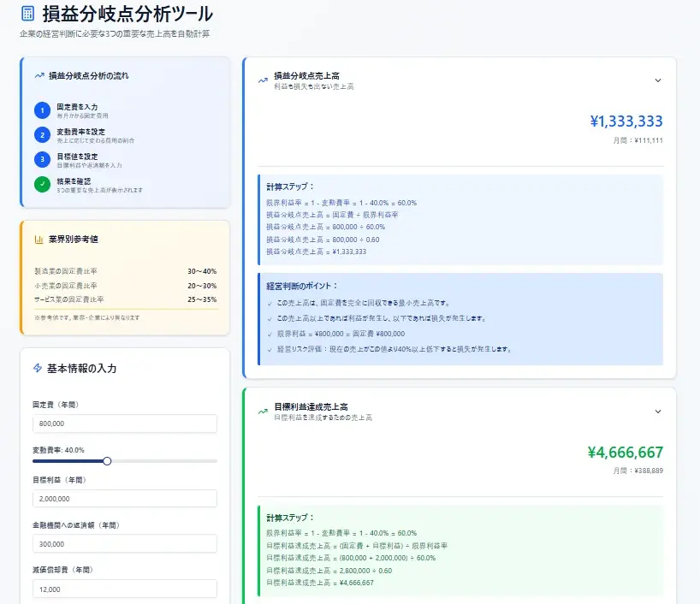The width and height of the screenshot is (700, 604).
Task: Select step 3 circle for 目標値を設定
Action: (44, 159)
